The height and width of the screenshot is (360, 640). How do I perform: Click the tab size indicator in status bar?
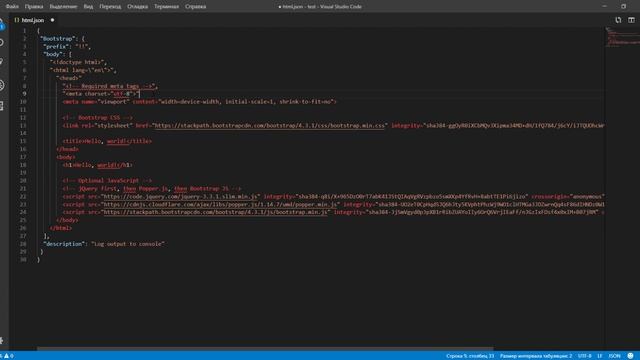(536, 356)
